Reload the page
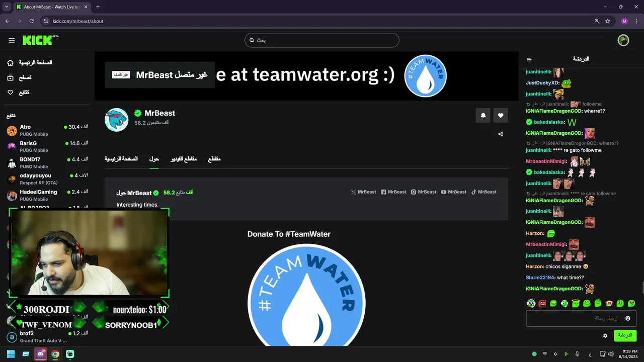 [x=31, y=21]
